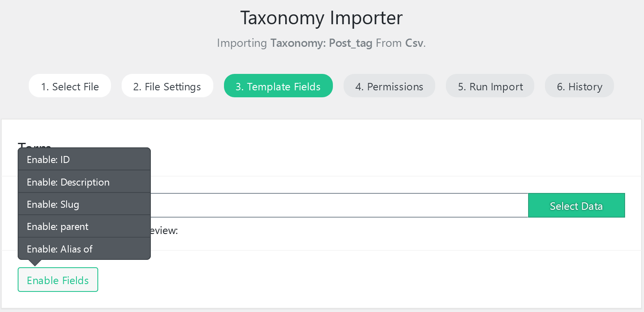View the History step
Viewport: 644px width, 312px height.
(x=579, y=86)
